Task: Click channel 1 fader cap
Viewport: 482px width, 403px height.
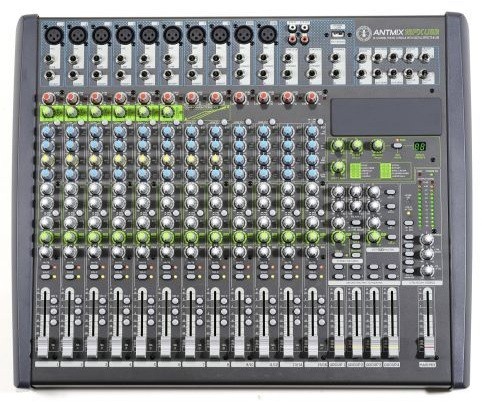Action: (x=43, y=347)
